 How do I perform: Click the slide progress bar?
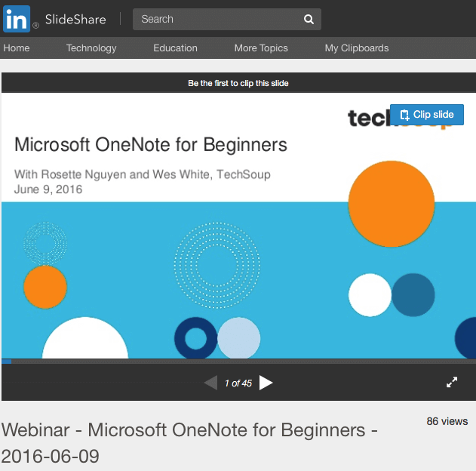click(x=238, y=362)
